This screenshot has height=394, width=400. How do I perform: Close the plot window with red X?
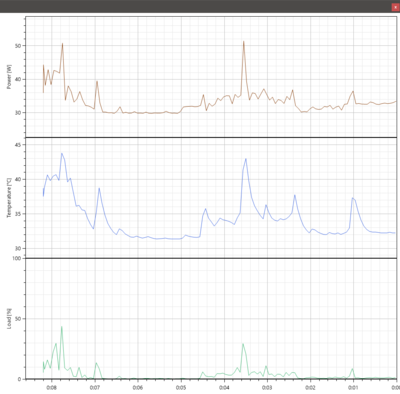coord(395,7)
